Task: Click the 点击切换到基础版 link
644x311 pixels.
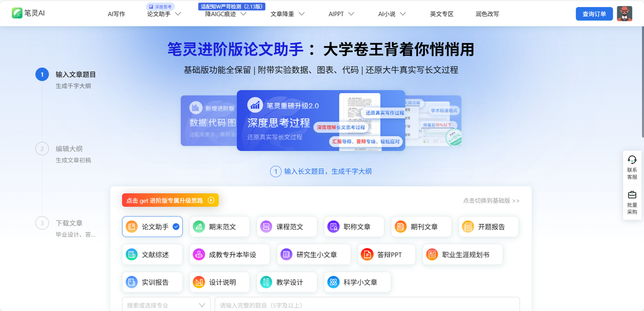Action: point(491,200)
